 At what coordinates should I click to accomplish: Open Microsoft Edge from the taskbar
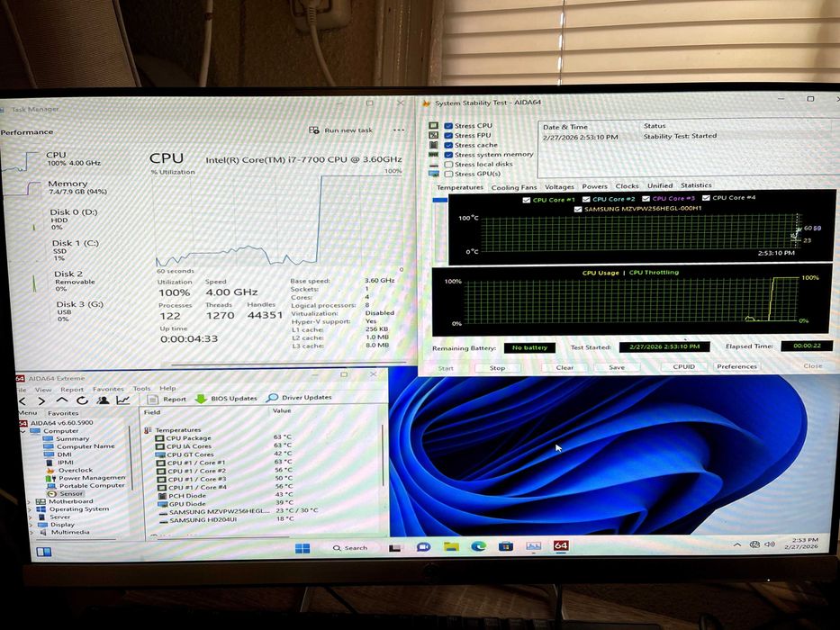click(478, 547)
